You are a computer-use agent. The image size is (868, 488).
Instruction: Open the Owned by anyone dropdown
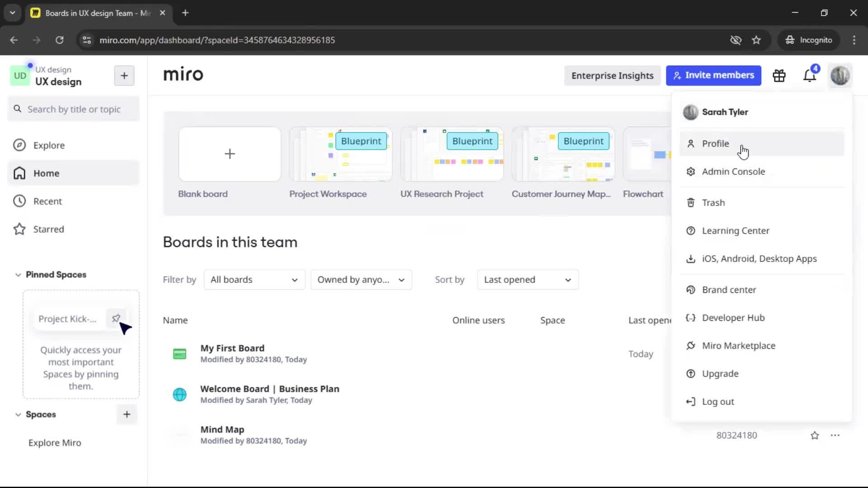click(x=361, y=280)
